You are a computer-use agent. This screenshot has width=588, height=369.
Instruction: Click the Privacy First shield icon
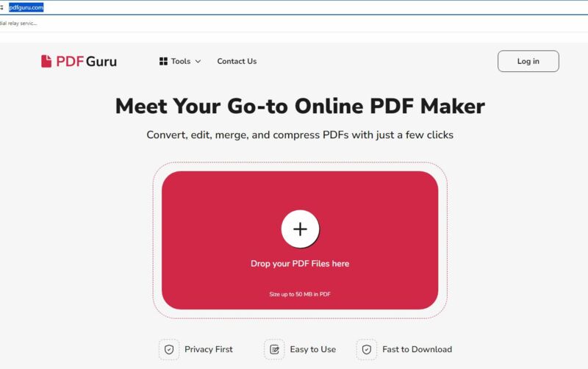coord(169,349)
